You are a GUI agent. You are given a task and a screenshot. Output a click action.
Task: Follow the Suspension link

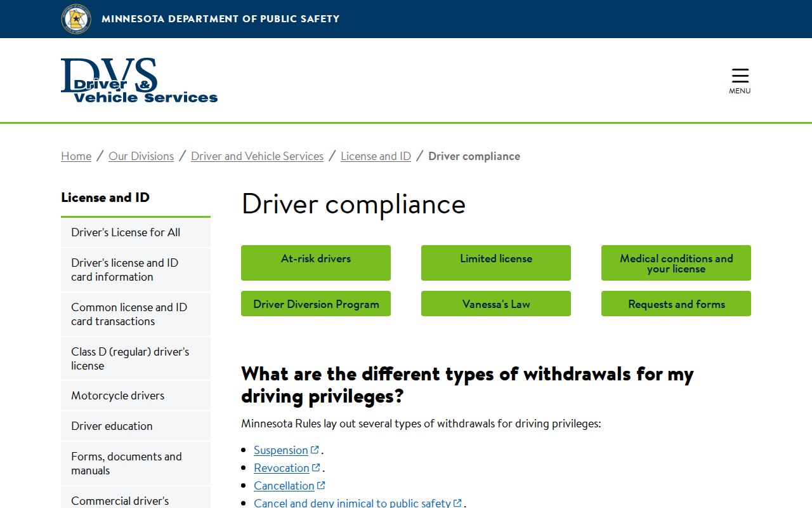tap(281, 450)
